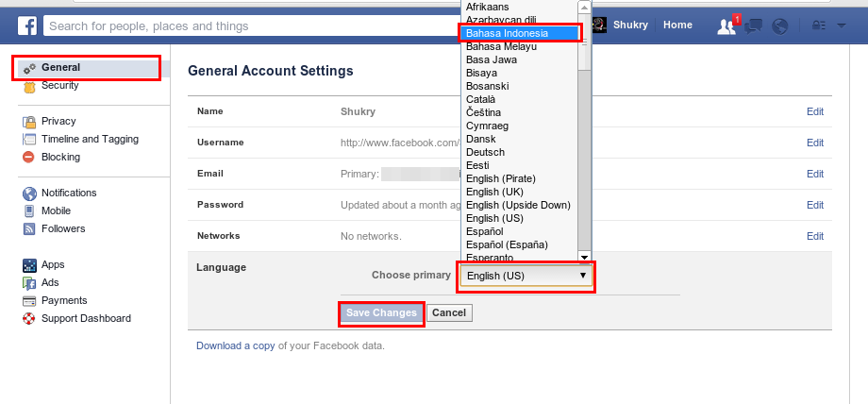This screenshot has width=868, height=404.
Task: Click the General gears icon in sidebar
Action: [x=30, y=68]
